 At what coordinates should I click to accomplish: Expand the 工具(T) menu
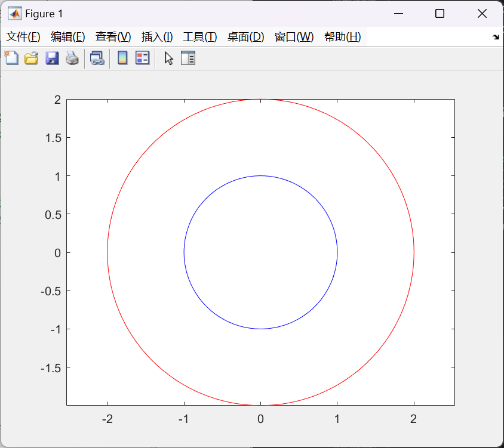tap(199, 37)
